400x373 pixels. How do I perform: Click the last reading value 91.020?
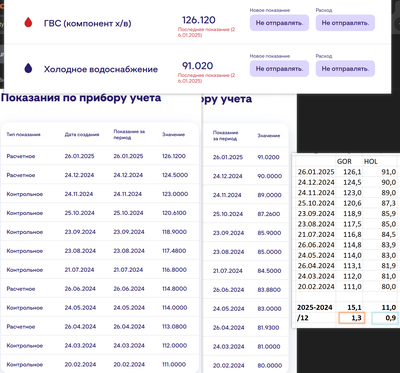(197, 66)
